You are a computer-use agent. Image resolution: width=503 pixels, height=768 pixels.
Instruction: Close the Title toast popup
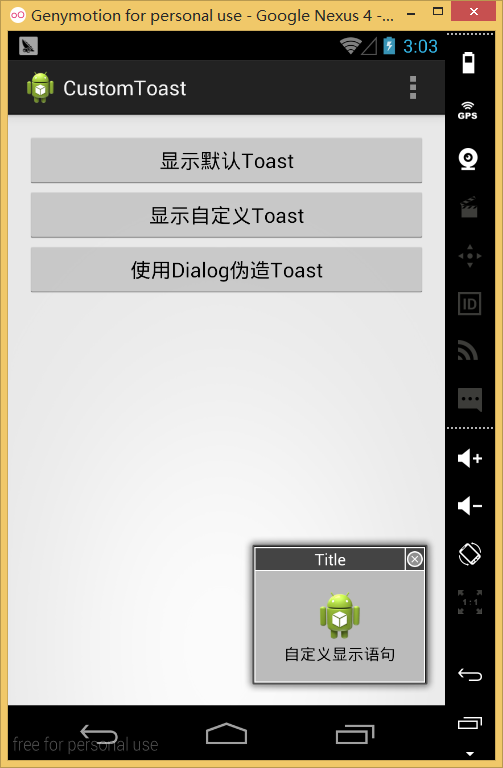[415, 559]
